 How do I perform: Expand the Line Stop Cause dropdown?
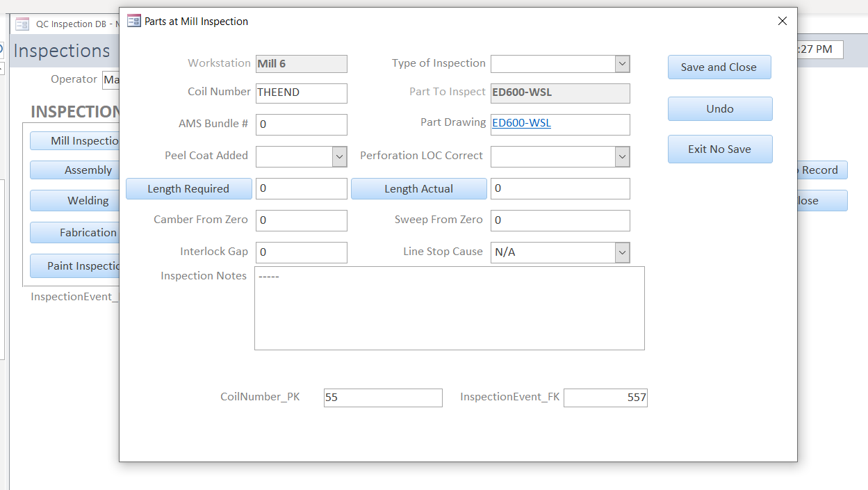(622, 253)
